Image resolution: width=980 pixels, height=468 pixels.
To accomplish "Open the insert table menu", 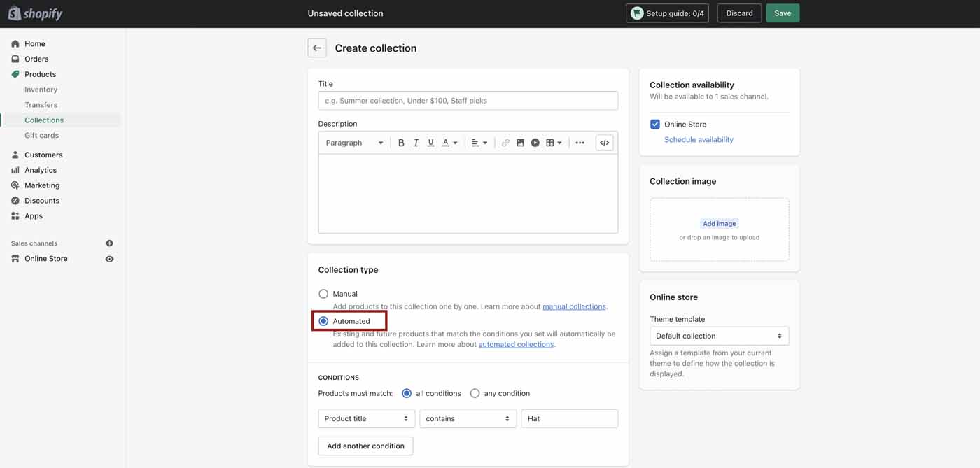I will pyautogui.click(x=554, y=143).
